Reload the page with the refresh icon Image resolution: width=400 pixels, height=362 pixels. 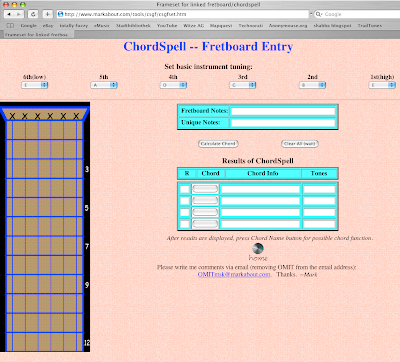(33, 14)
